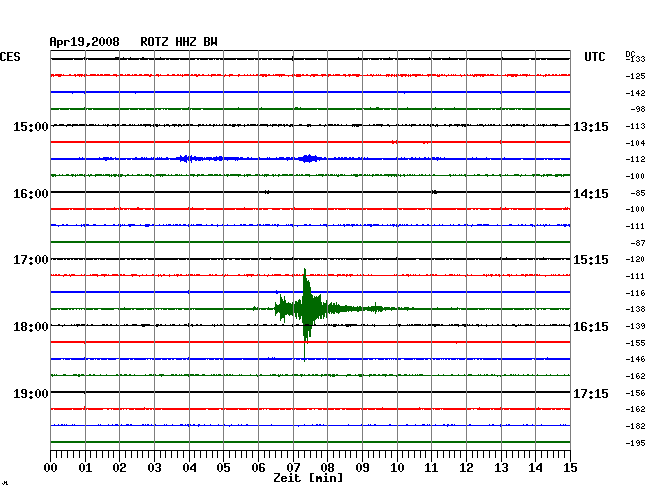Select the 19:00 local time label

(31, 393)
